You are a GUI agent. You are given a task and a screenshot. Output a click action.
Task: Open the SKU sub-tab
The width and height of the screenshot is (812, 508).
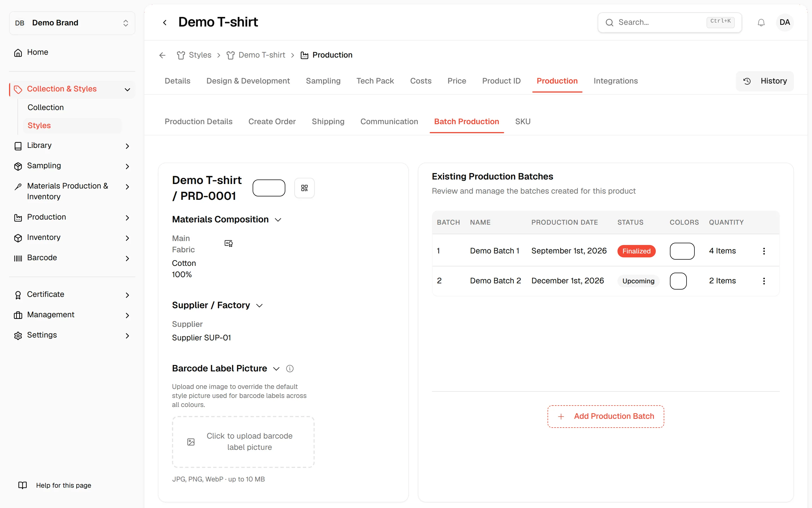coord(523,122)
